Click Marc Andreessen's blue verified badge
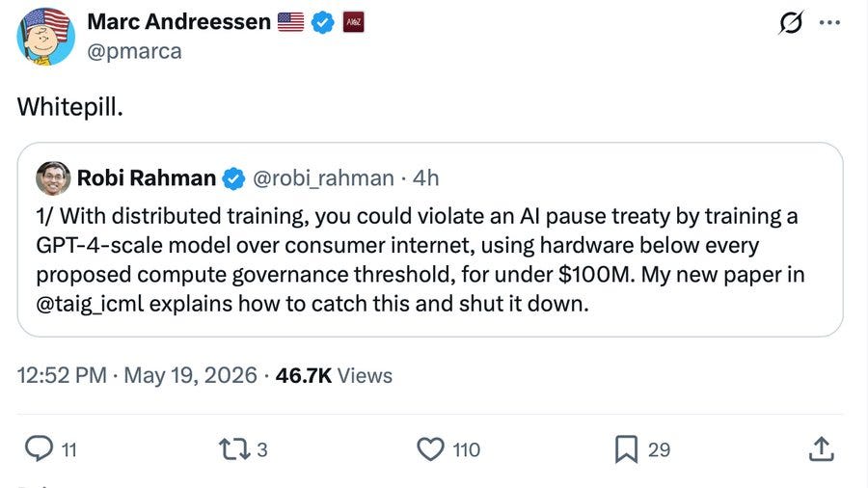This screenshot has width=868, height=488. tap(322, 23)
